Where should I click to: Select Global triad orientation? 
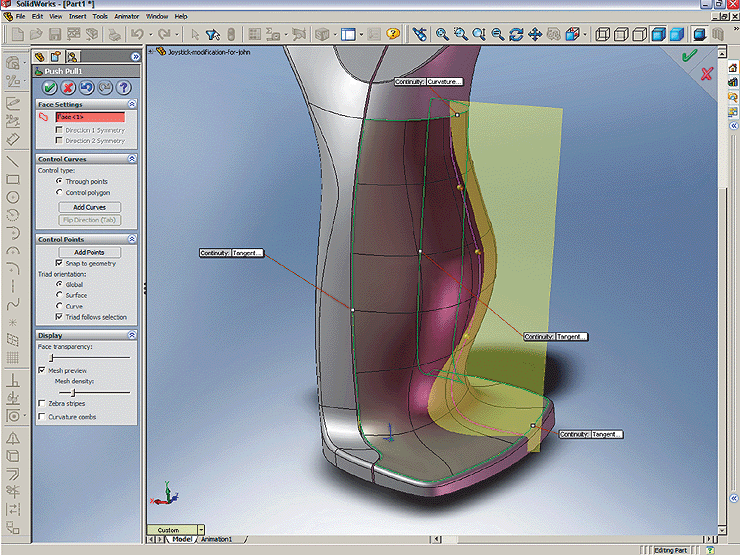tap(59, 284)
